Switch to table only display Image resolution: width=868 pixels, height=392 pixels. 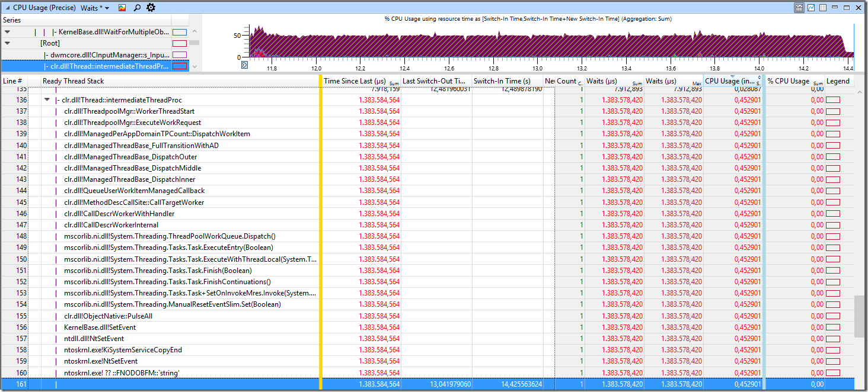pyautogui.click(x=823, y=8)
